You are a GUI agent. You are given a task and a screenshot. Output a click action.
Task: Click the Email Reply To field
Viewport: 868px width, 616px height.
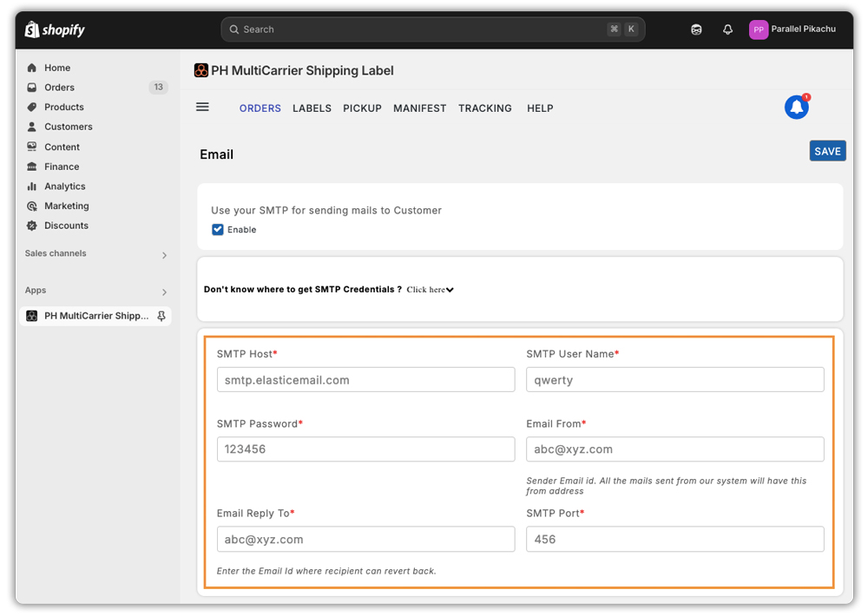click(366, 539)
